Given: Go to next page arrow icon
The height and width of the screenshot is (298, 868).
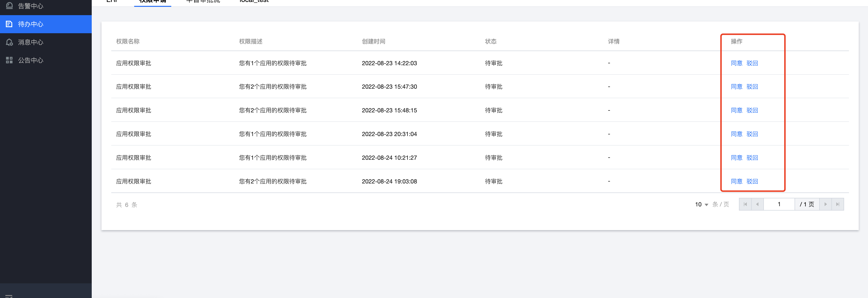Looking at the screenshot, I should pyautogui.click(x=825, y=204).
